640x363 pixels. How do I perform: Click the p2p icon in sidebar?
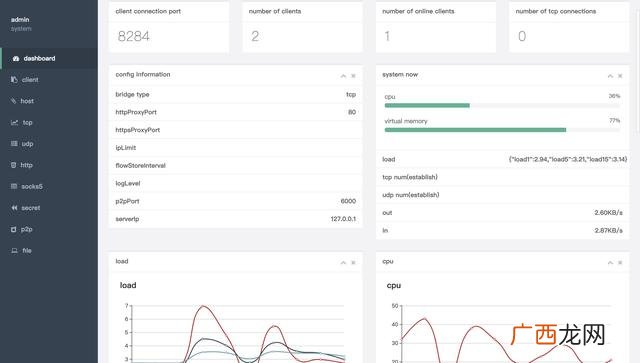(14, 229)
